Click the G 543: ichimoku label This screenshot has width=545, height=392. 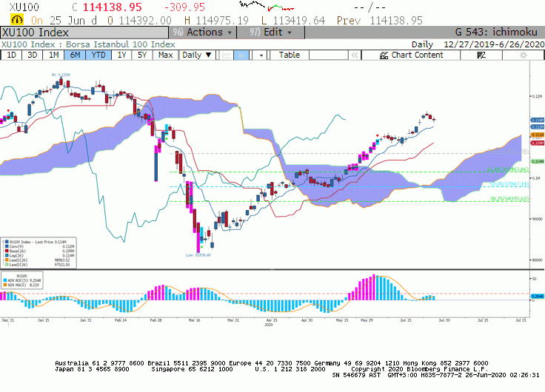pyautogui.click(x=496, y=33)
